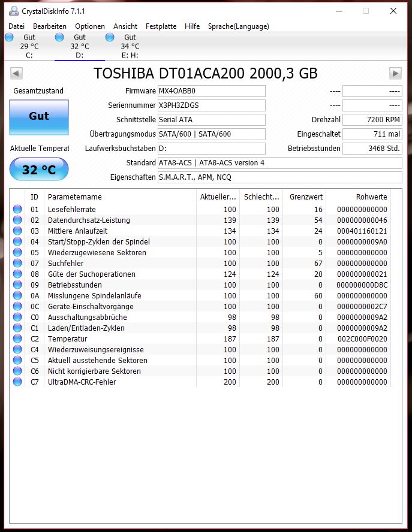Click the Schlecht... column header
Screen dimensions: 412x532
[x=261, y=197]
